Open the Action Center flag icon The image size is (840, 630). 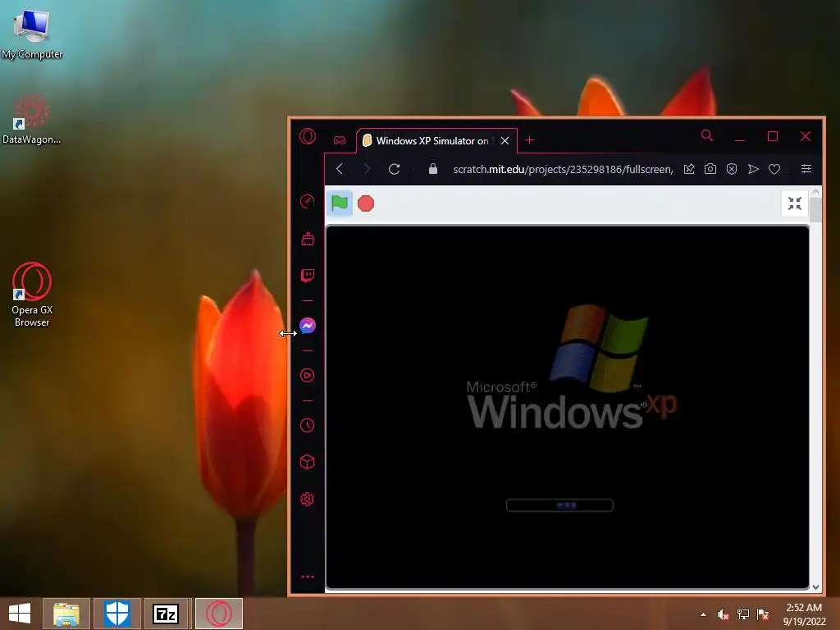coord(763,614)
